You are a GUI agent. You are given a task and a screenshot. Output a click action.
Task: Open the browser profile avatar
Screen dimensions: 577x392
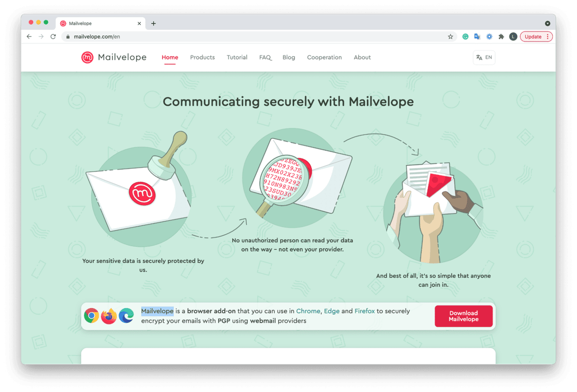pos(513,36)
